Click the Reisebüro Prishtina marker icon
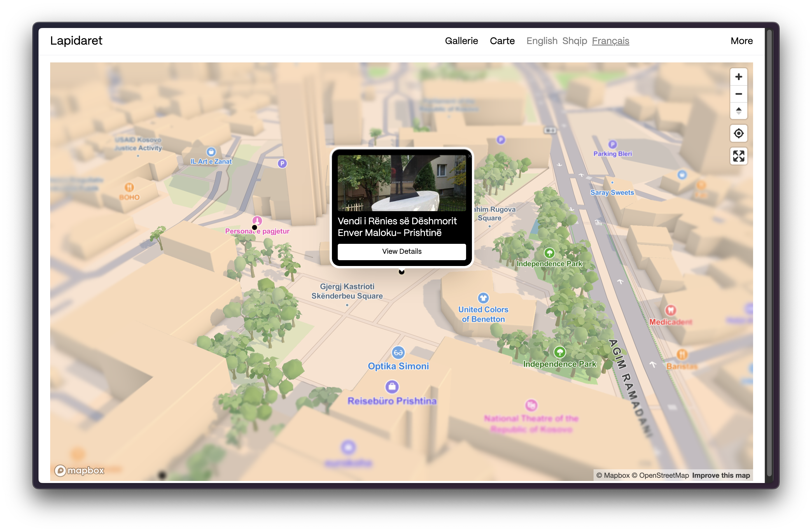The height and width of the screenshot is (532, 812). coord(392,387)
